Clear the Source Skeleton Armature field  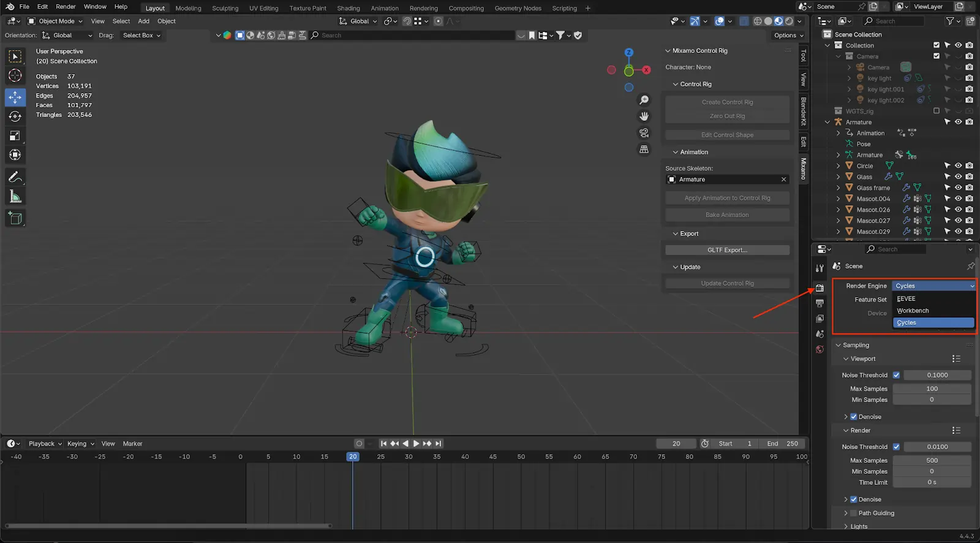(x=783, y=180)
